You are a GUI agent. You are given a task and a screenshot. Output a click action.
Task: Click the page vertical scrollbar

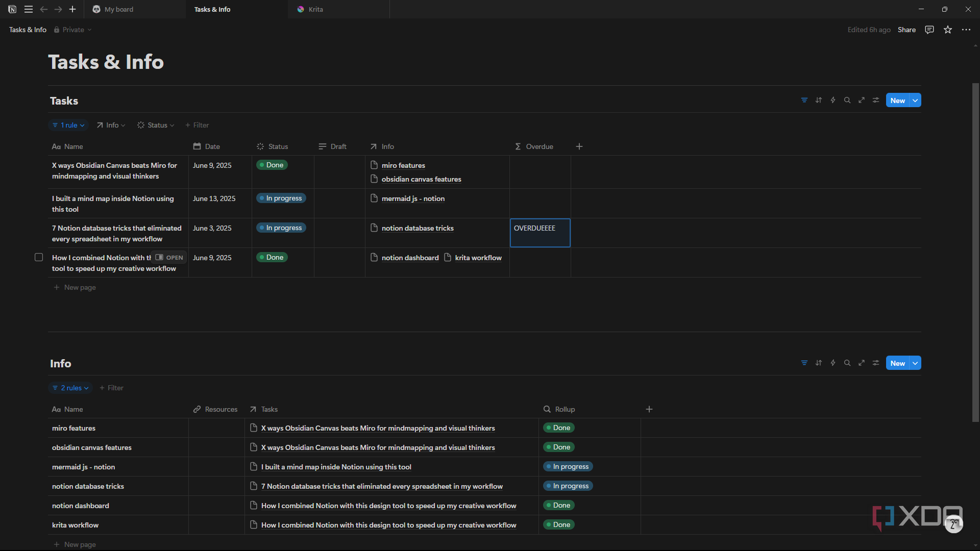coord(975,253)
